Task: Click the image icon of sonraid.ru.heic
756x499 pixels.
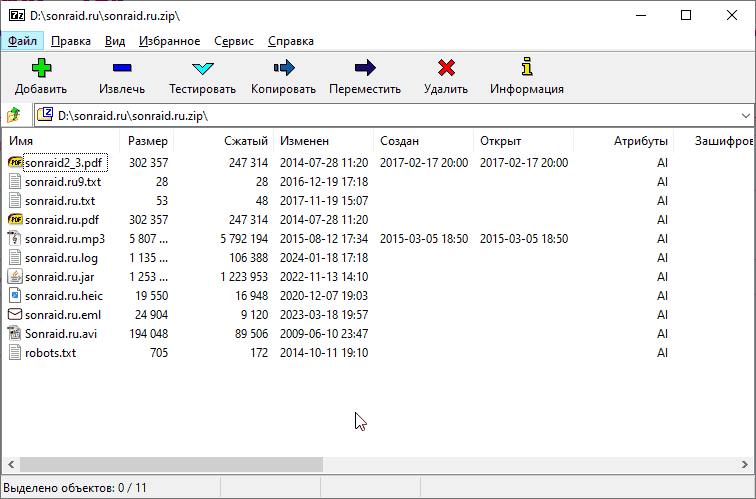Action: 15,296
